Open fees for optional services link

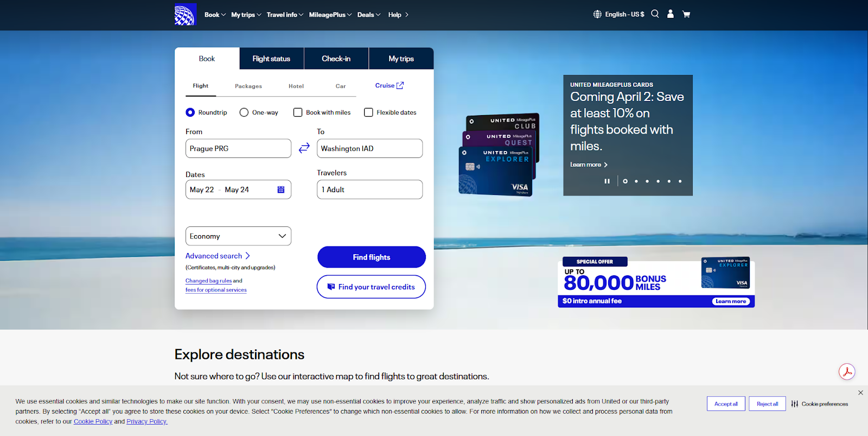tap(216, 290)
